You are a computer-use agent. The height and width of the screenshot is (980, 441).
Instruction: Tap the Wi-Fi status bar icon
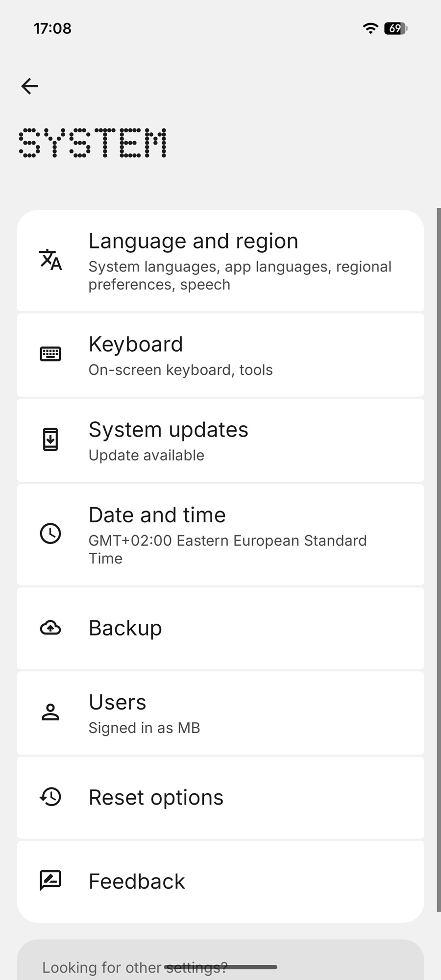tap(370, 28)
